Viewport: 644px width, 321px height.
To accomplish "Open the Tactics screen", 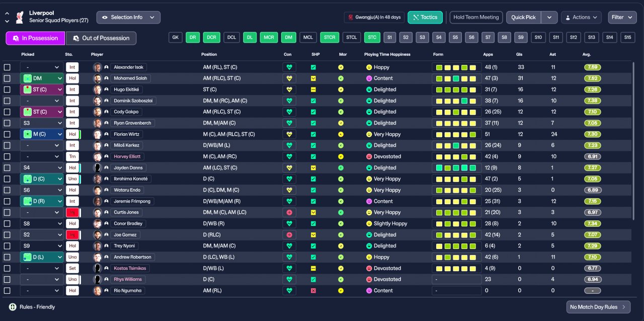I will pos(425,17).
